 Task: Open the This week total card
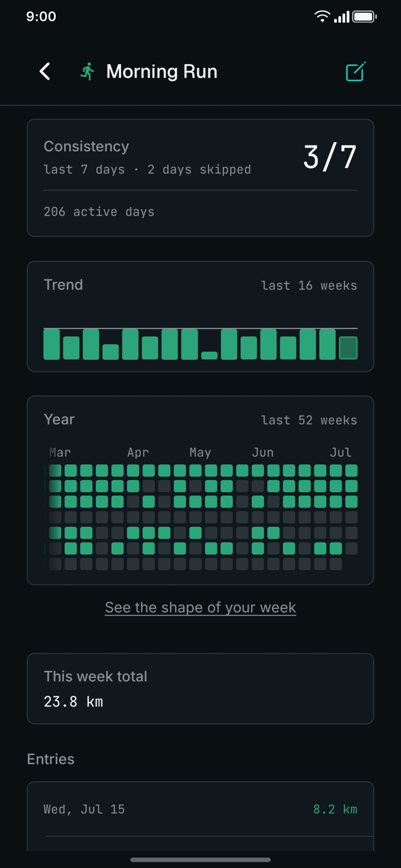click(x=200, y=688)
